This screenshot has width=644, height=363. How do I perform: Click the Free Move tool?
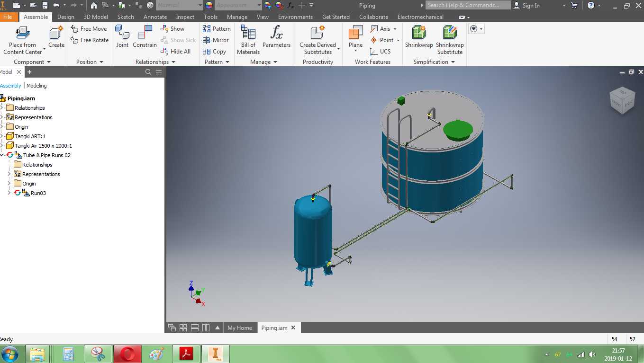tap(89, 29)
